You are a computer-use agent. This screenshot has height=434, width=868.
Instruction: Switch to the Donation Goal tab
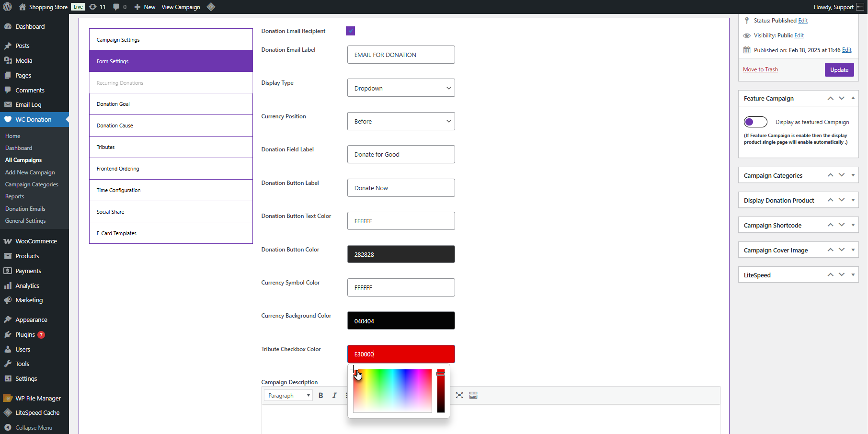(x=171, y=104)
